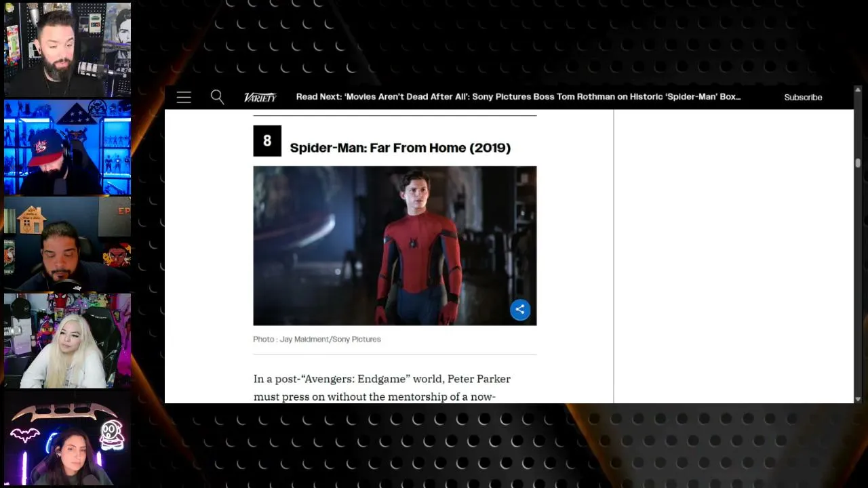Viewport: 868px width, 488px height.
Task: Select the number 8 ranking badge
Action: (x=267, y=141)
